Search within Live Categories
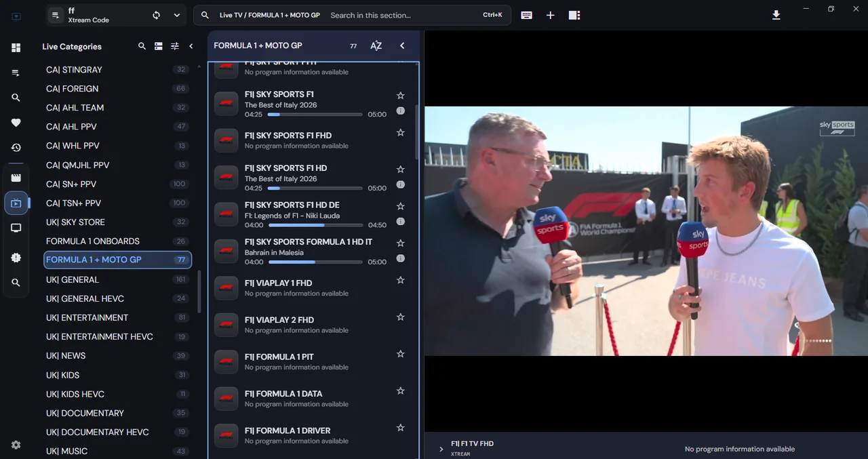Image resolution: width=868 pixels, height=459 pixels. [142, 46]
